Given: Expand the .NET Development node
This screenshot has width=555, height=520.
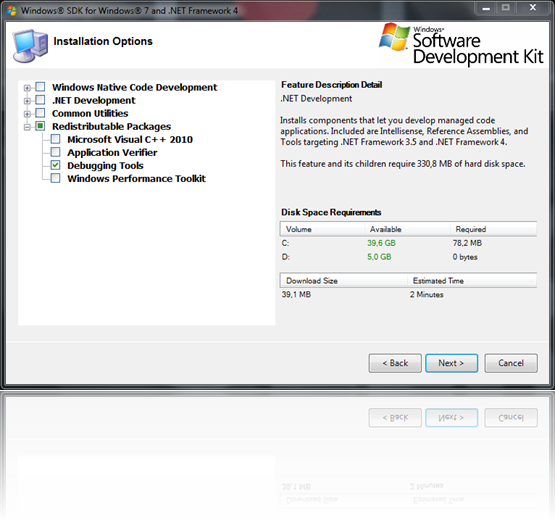Looking at the screenshot, I should click(27, 101).
